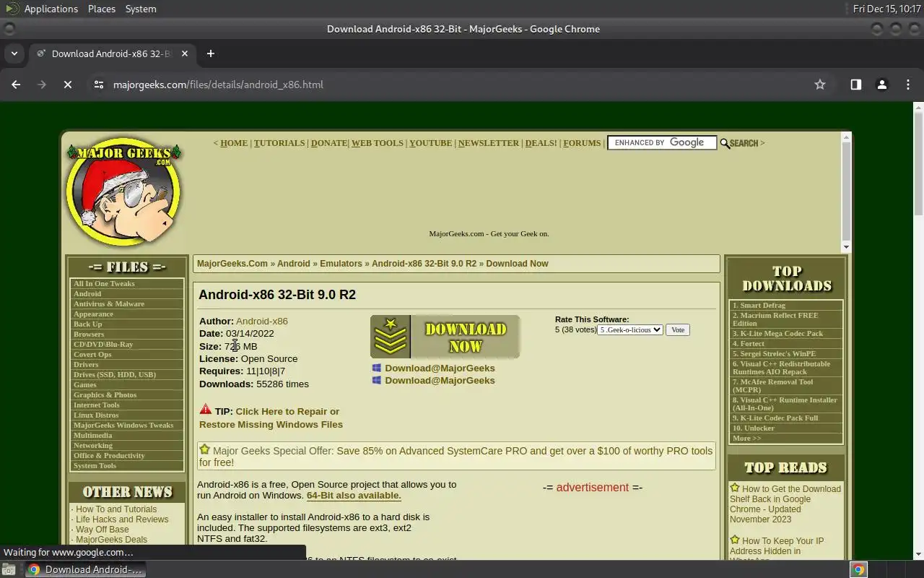Expand the tab search chevron
The width and height of the screenshot is (924, 578).
click(14, 53)
